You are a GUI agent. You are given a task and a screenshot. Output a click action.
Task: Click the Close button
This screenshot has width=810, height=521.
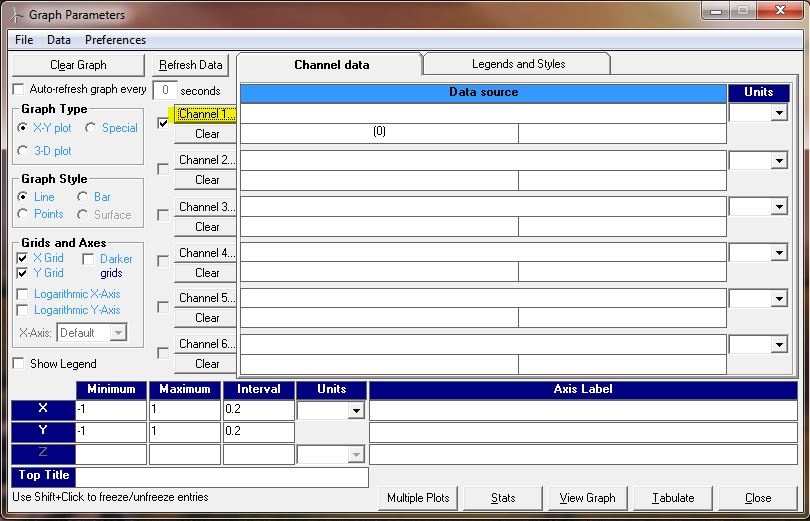[758, 498]
